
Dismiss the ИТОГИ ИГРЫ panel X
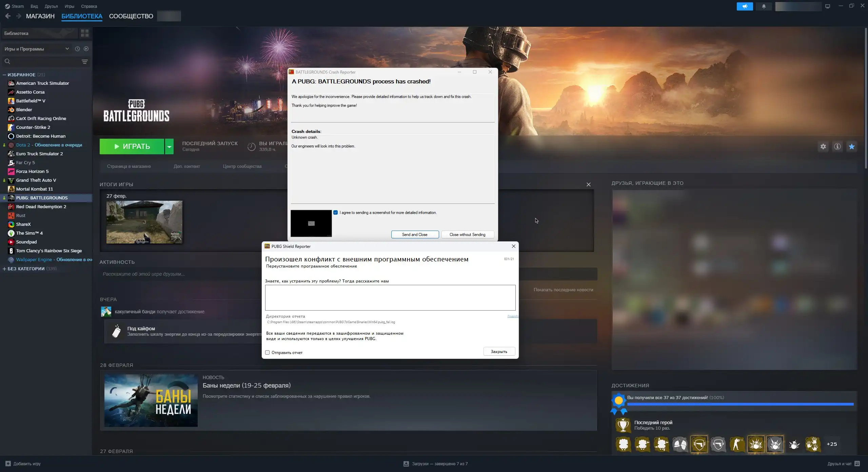pyautogui.click(x=589, y=184)
